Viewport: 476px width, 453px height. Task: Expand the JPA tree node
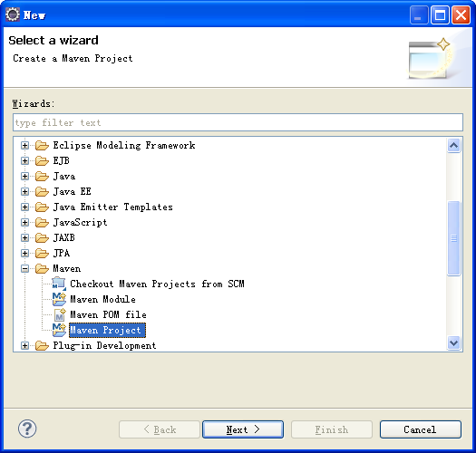pos(24,254)
